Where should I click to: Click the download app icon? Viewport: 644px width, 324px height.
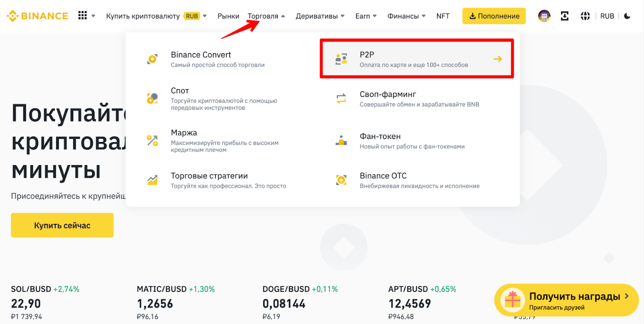(565, 16)
